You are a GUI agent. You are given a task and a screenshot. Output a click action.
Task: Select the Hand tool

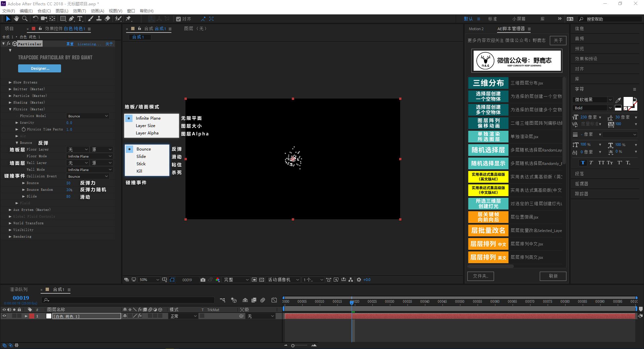[16, 19]
